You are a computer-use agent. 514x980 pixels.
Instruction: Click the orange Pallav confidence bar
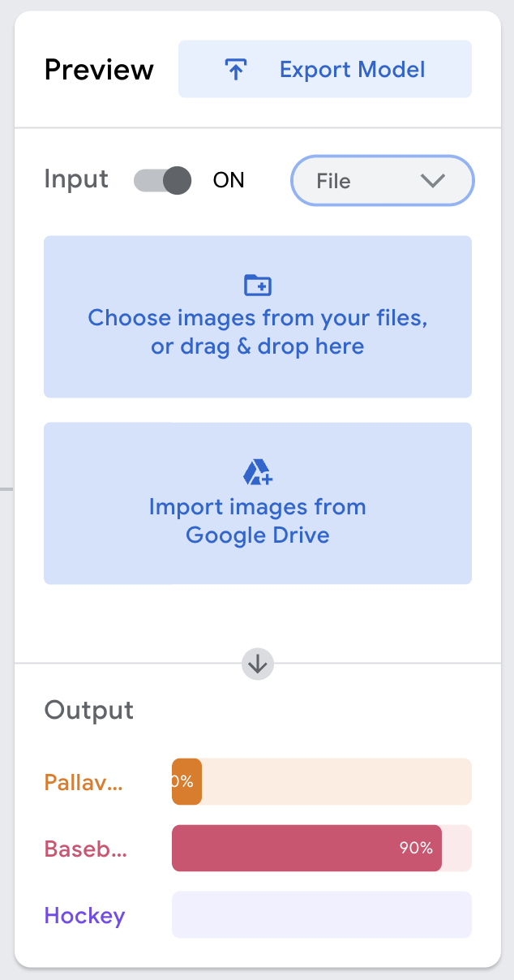tap(186, 782)
